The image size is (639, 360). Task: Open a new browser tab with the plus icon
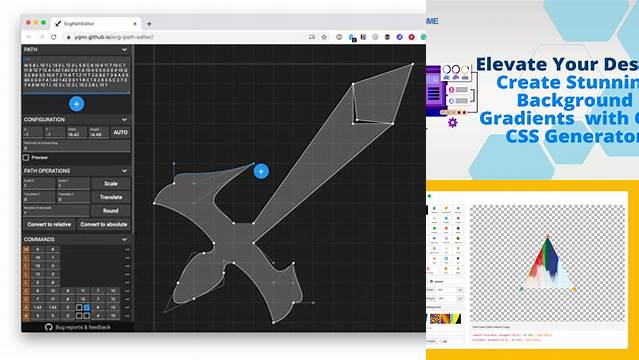coord(149,24)
